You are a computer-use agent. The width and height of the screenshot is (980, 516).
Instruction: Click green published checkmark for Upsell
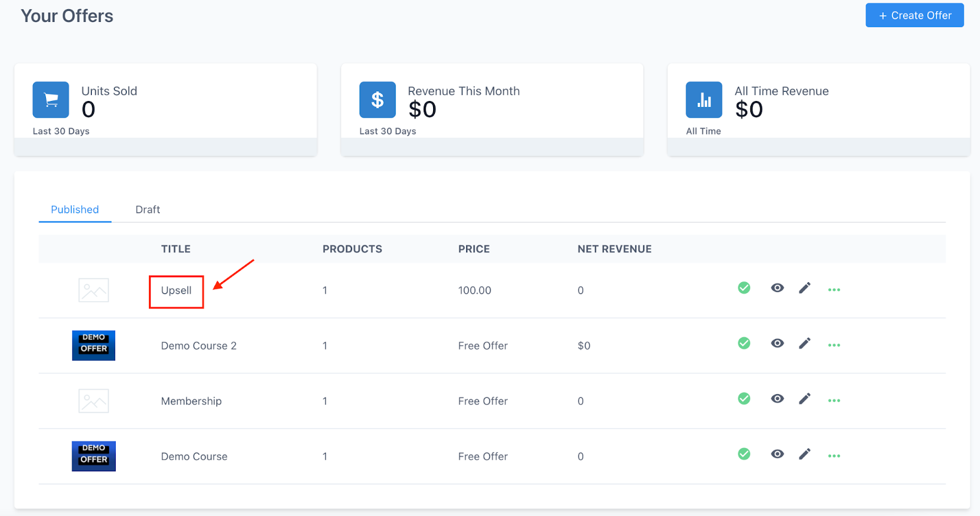744,288
